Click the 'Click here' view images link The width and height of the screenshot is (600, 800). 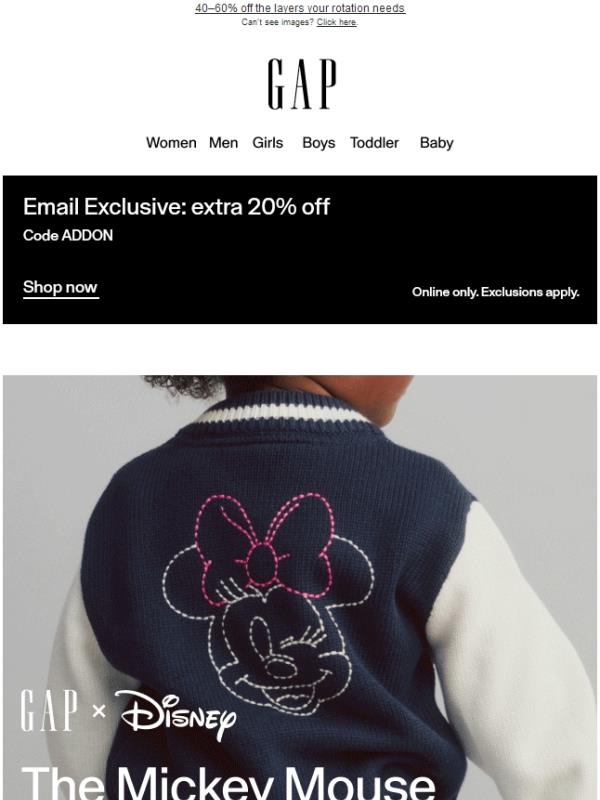click(x=336, y=22)
